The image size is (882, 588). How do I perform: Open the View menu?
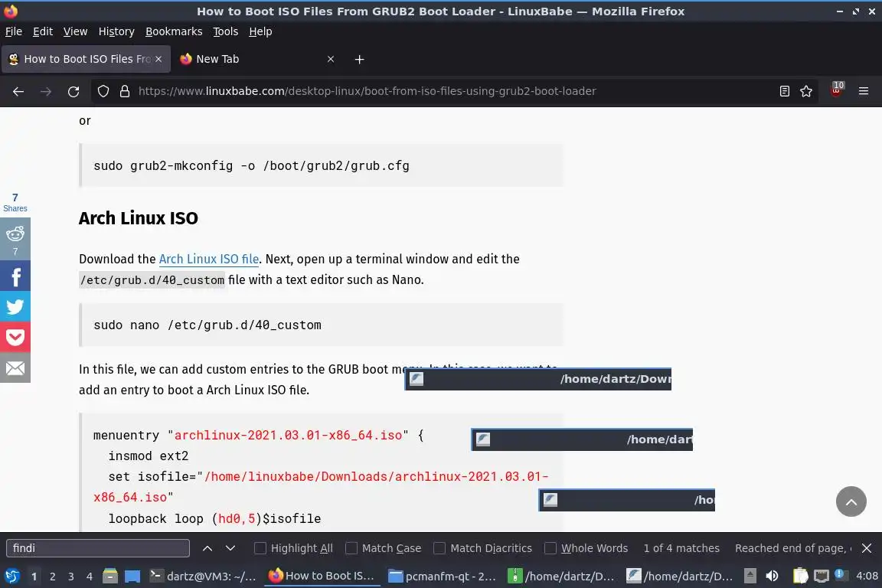[x=75, y=31]
